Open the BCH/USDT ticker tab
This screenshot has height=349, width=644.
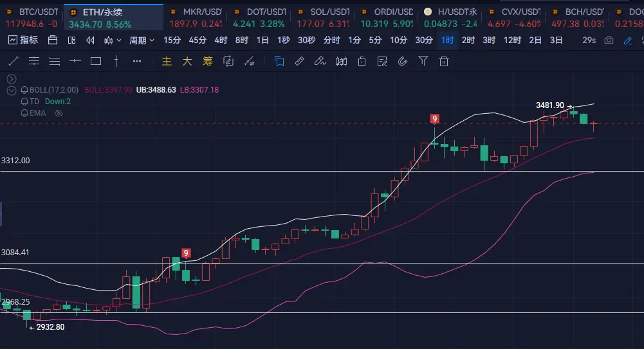pyautogui.click(x=577, y=17)
